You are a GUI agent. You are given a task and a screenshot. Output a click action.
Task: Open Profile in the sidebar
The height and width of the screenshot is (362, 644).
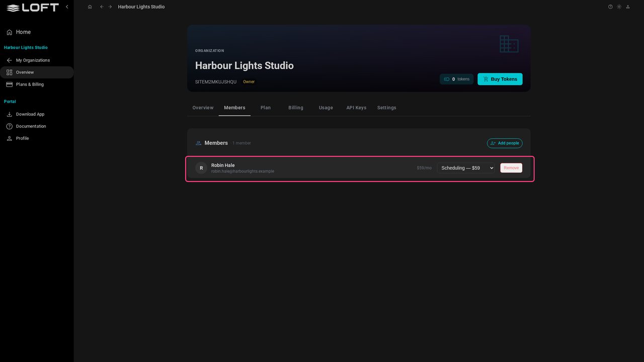click(37, 138)
